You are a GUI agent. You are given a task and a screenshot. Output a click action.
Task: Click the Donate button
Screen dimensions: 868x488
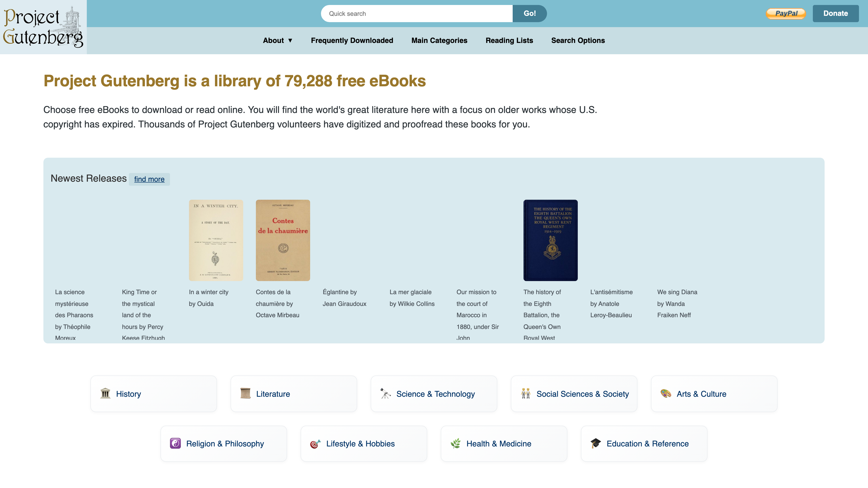pyautogui.click(x=835, y=14)
